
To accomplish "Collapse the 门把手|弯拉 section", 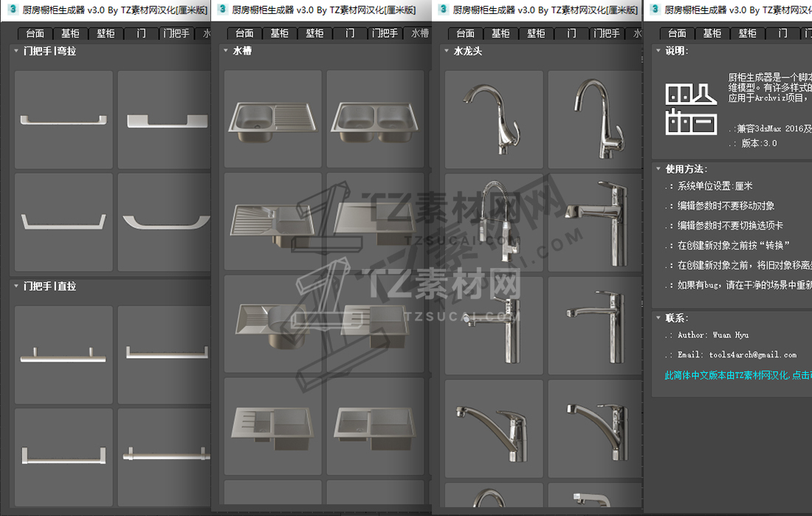I will [16, 51].
